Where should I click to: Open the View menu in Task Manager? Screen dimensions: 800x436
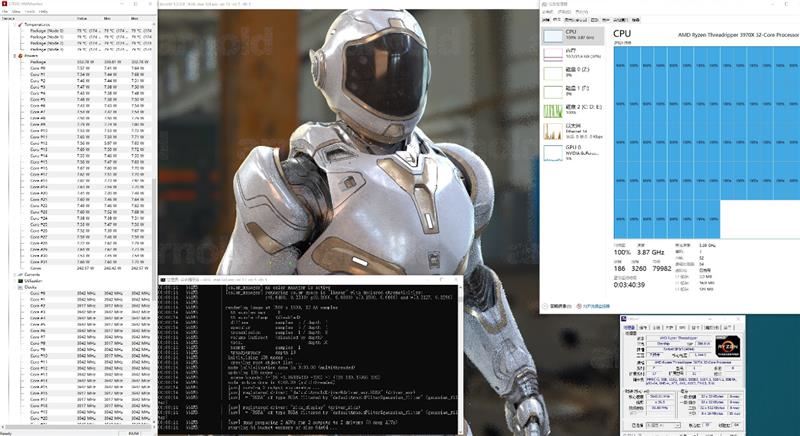coord(581,11)
